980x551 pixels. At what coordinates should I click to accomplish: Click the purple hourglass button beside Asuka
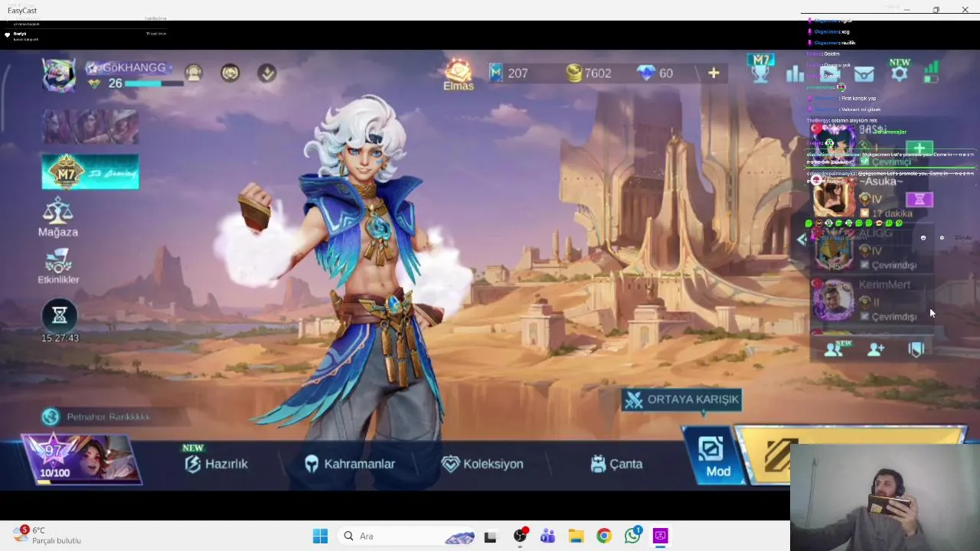click(920, 199)
